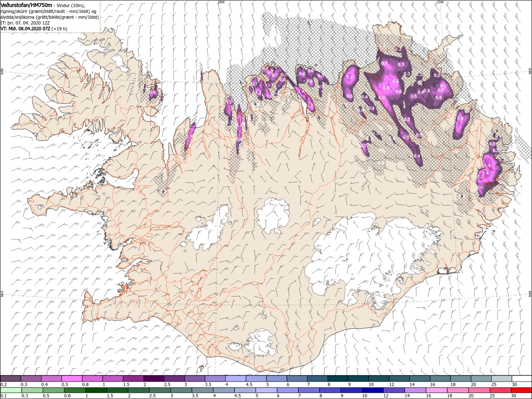Select lower legend swatch between 20 and 25
Viewport: 532px width, 399px height.
pos(479,390)
